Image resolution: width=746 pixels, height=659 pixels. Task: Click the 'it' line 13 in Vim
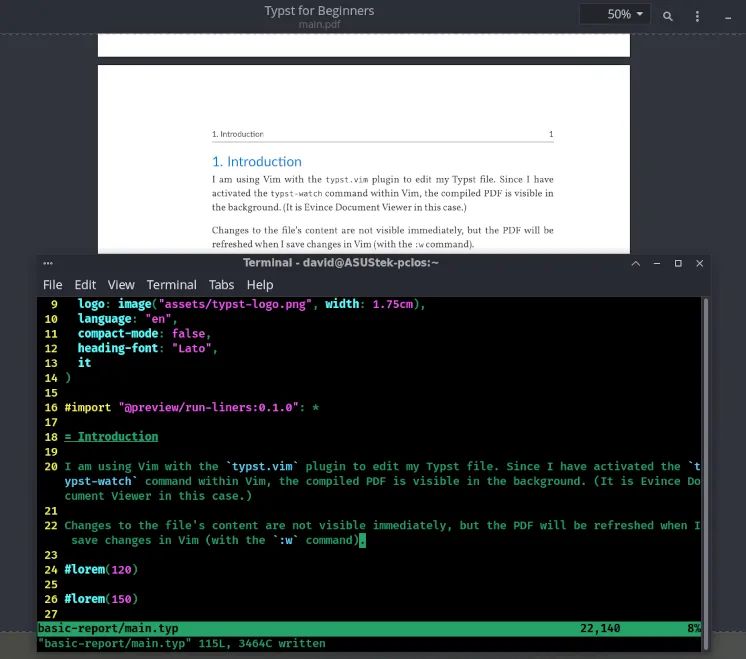84,363
